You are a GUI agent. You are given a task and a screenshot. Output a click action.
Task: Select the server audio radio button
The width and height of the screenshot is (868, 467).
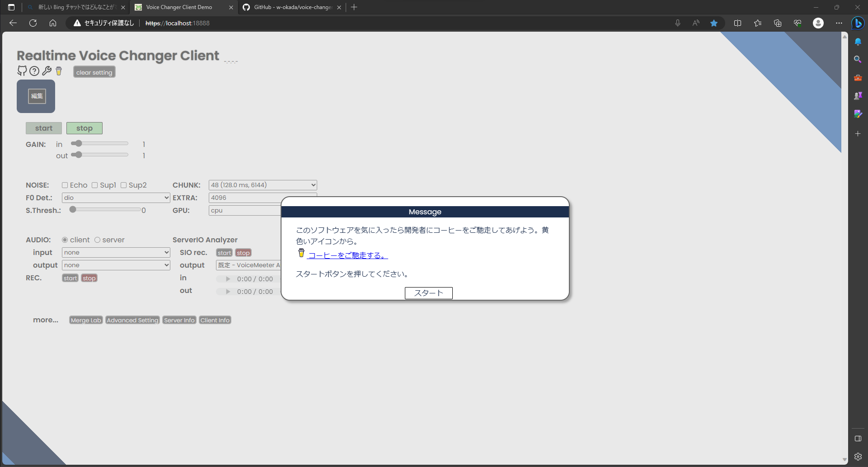[x=98, y=240]
